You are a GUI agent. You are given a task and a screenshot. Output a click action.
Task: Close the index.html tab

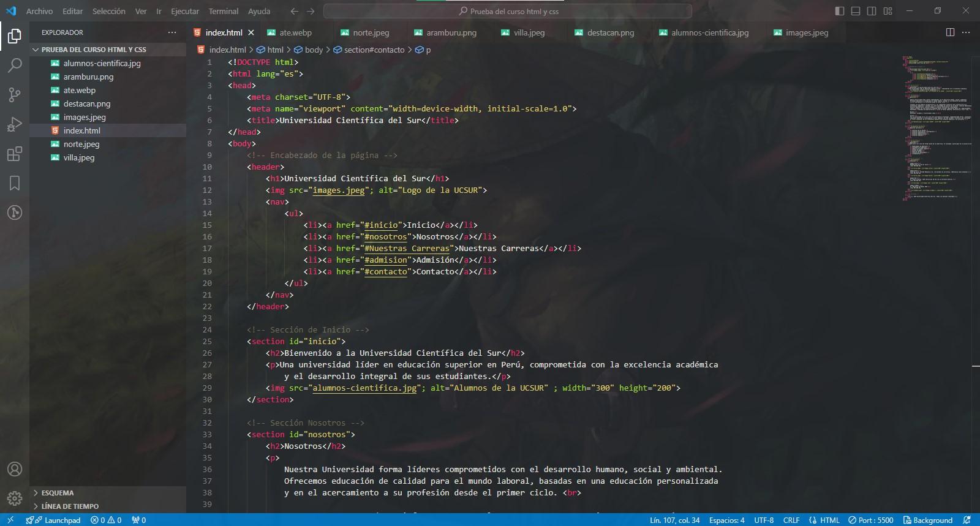[x=251, y=32]
